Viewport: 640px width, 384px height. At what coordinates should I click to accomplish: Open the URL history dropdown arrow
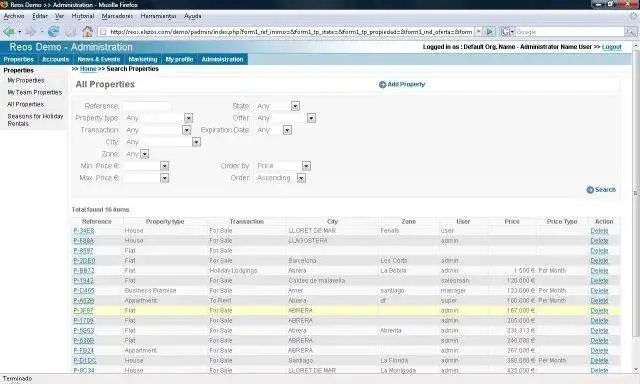478,31
